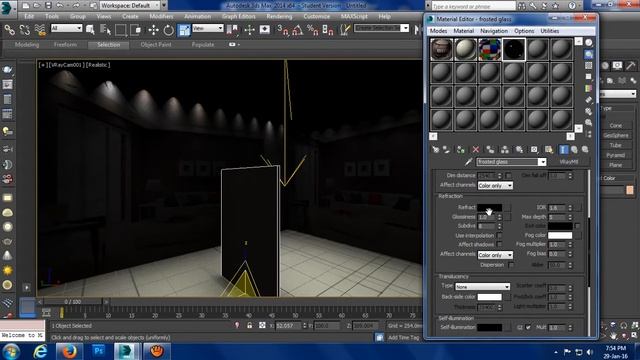Open reference coordinate system View dropdown

[208, 28]
